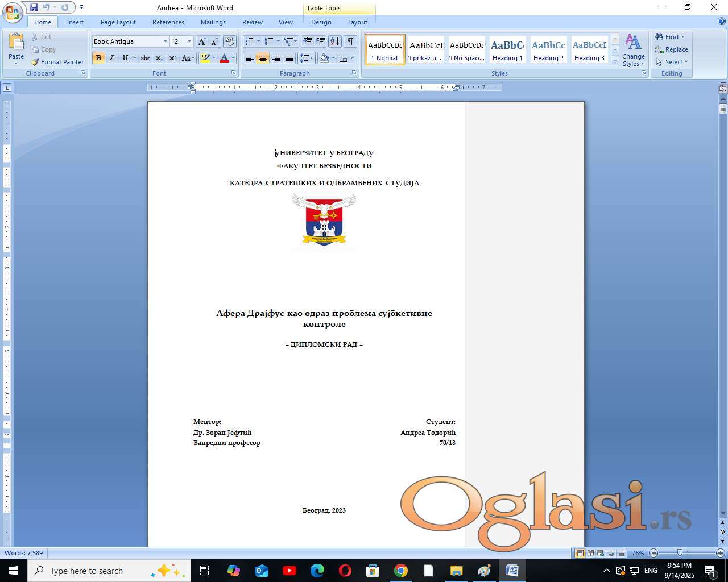Click the Sort icon in Paragraph group

point(335,41)
